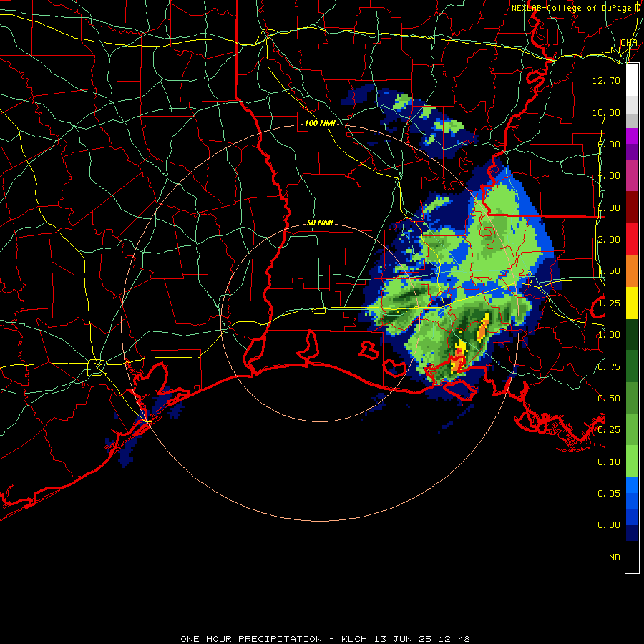The width and height of the screenshot is (644, 644).
Task: Pick the yellow legend swatch beside 1.25
Action: click(x=632, y=303)
